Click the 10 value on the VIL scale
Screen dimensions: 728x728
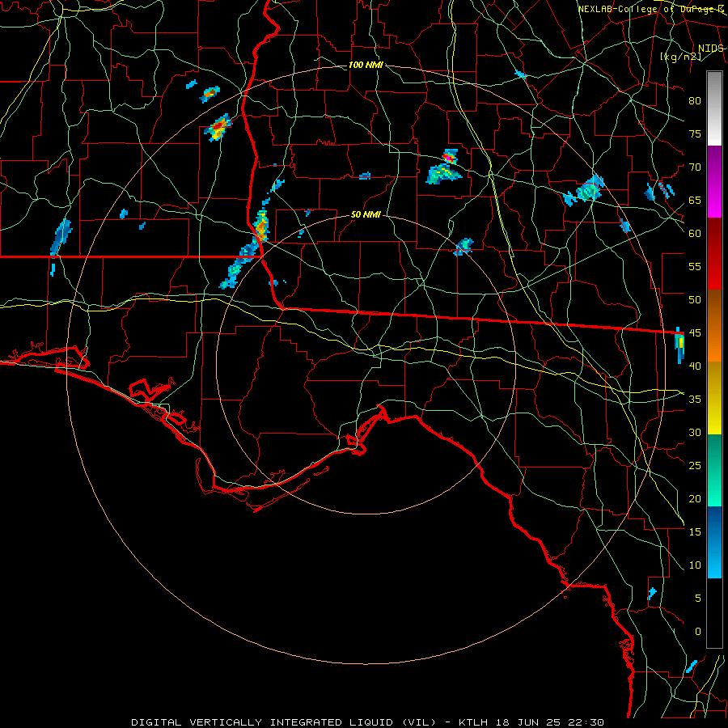pos(695,565)
